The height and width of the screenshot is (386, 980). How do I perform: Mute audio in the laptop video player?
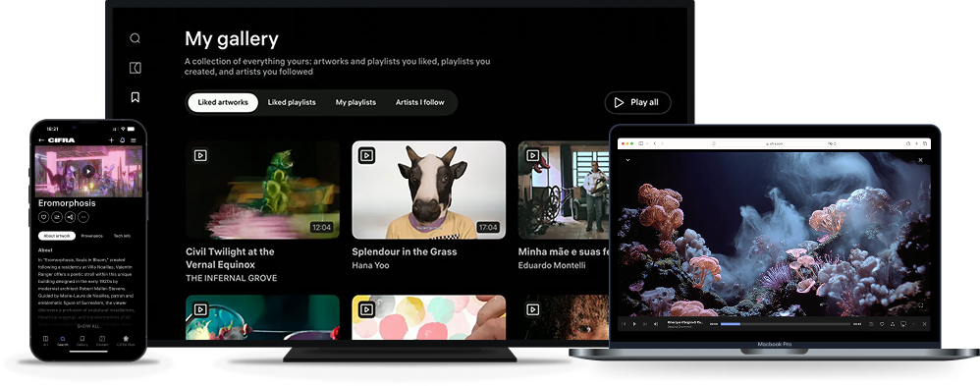tap(656, 324)
